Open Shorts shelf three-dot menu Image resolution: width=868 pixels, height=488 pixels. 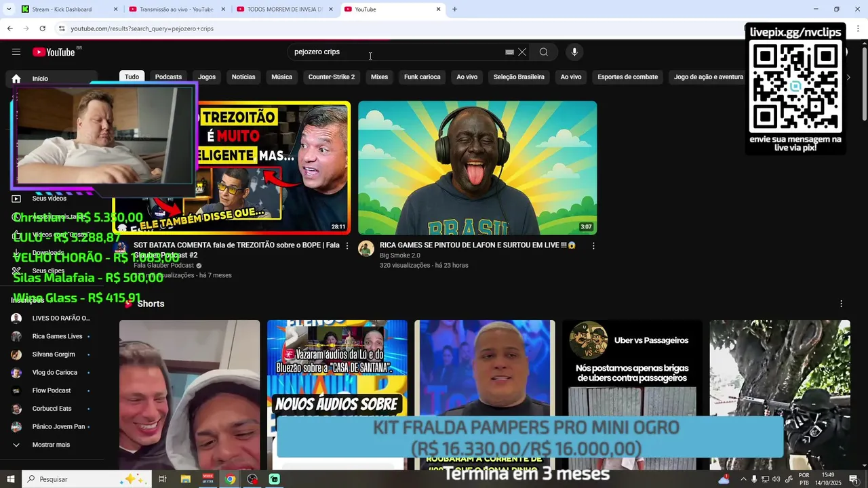click(842, 304)
